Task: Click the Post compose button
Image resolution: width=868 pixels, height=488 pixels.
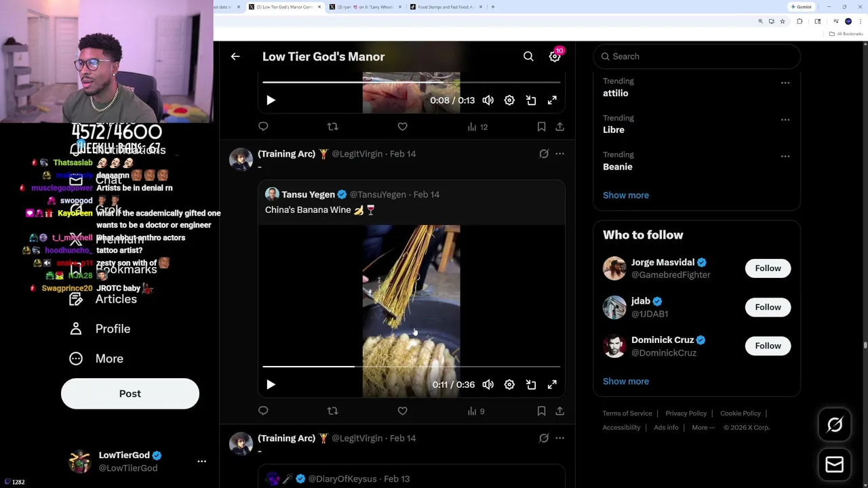Action: tap(130, 394)
